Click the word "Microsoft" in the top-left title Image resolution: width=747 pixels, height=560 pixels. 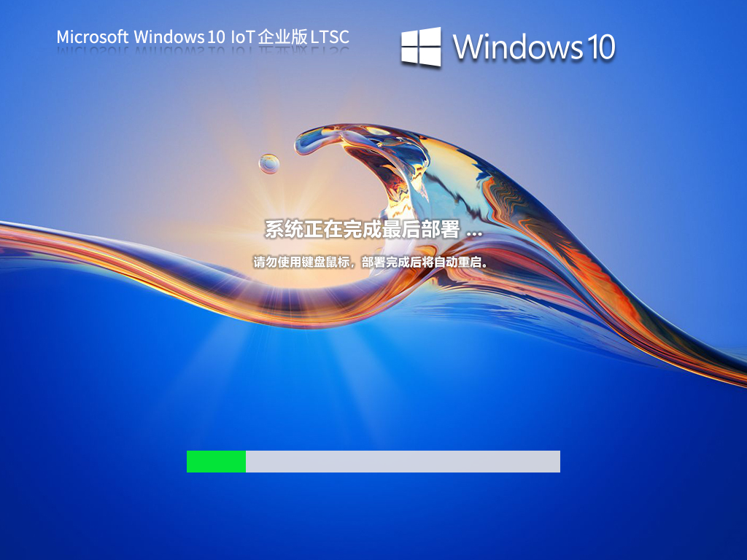[x=93, y=36]
